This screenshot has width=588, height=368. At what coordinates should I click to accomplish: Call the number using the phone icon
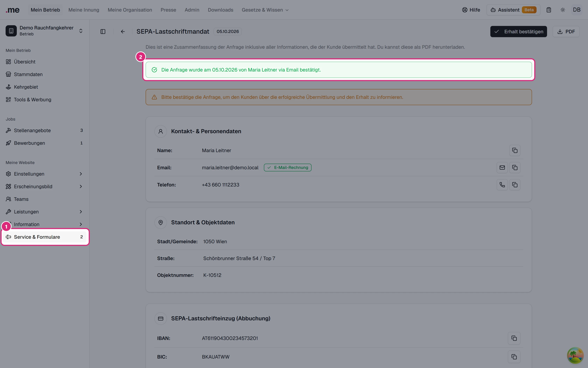tap(502, 185)
